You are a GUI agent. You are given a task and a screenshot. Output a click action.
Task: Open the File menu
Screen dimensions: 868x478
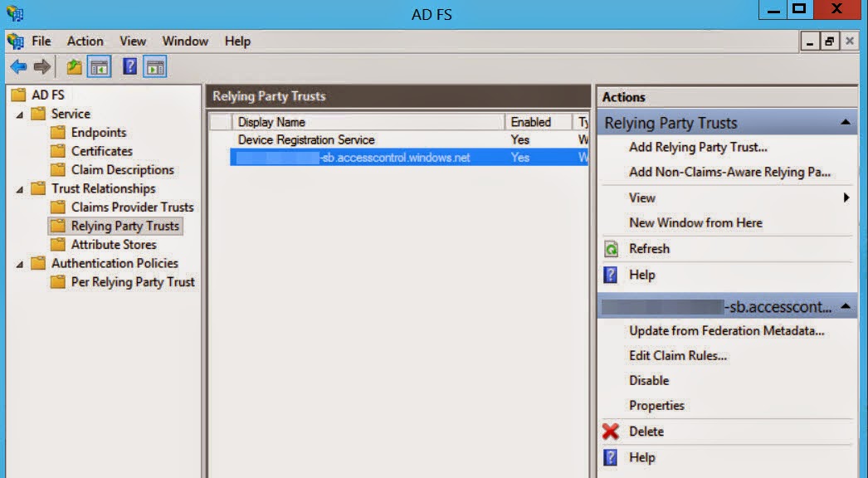[41, 41]
